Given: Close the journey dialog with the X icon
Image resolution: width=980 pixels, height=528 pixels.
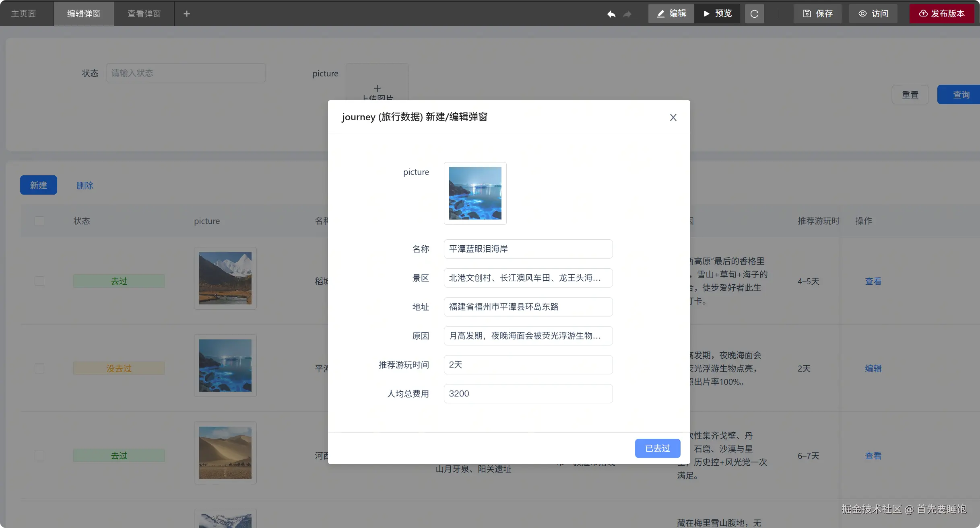Looking at the screenshot, I should (x=673, y=117).
